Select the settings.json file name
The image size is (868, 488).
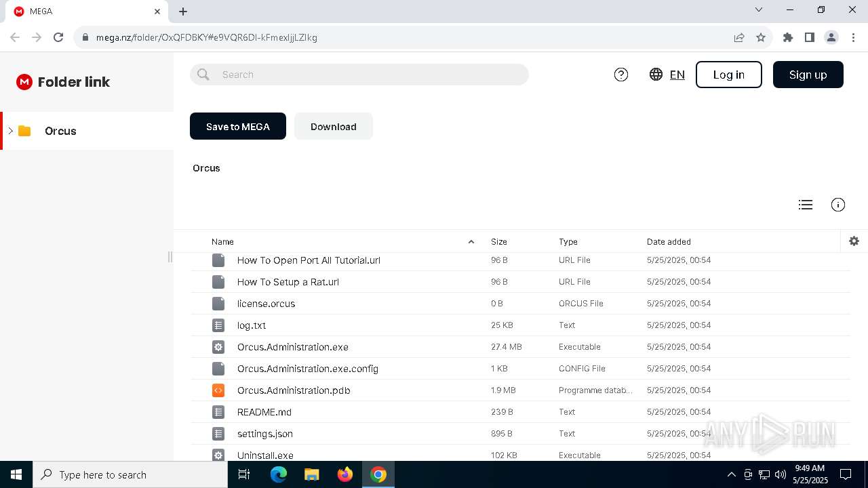[265, 434]
